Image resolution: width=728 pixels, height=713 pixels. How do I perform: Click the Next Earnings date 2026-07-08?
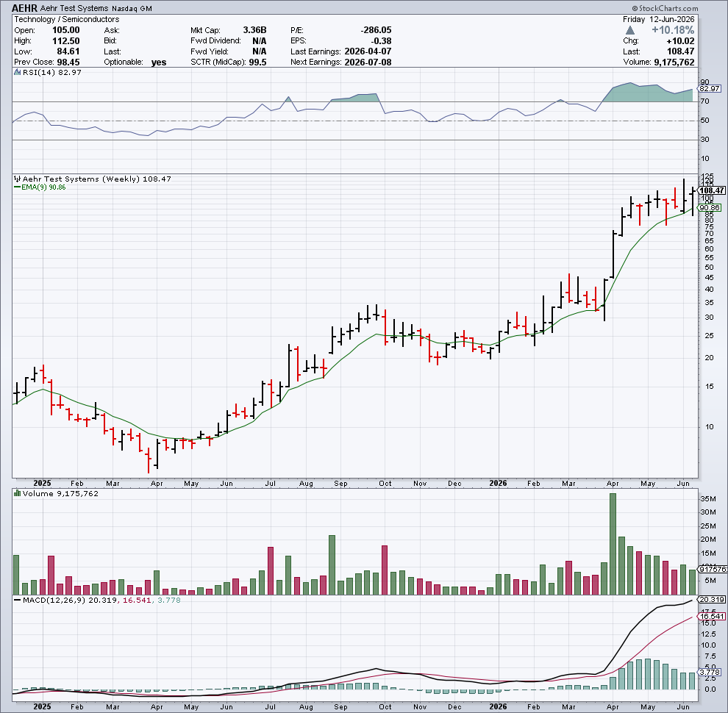(x=368, y=62)
